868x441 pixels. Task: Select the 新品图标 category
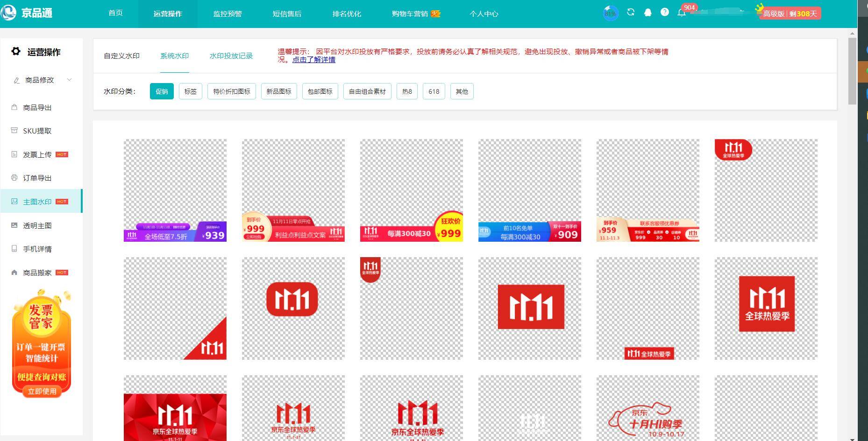coord(279,91)
